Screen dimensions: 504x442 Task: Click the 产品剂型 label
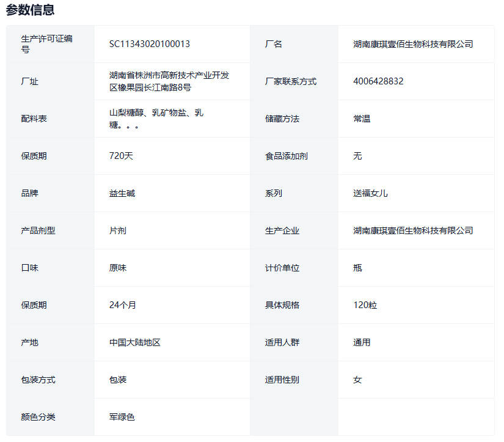[38, 230]
